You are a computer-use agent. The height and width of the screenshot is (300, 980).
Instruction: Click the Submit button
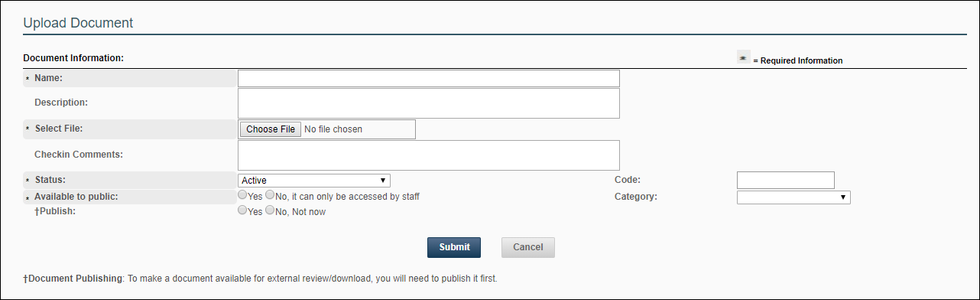[x=454, y=247]
